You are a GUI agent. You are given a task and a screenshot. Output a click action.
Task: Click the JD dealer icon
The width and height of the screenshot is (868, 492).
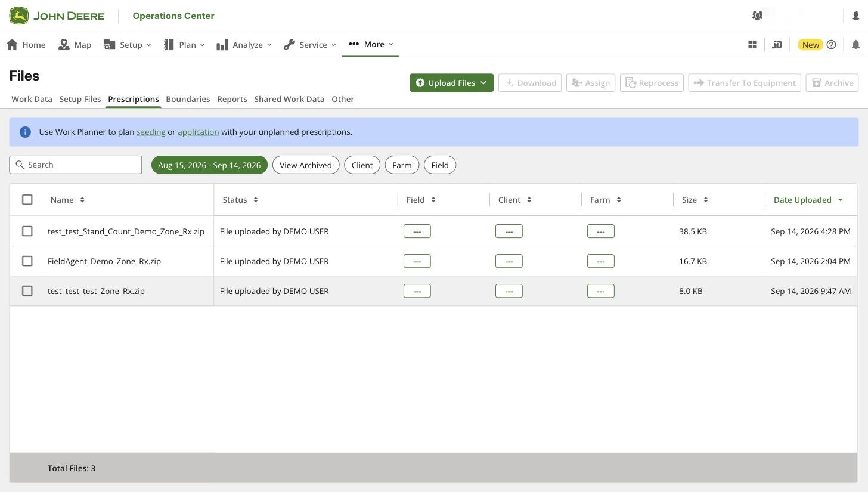[777, 44]
